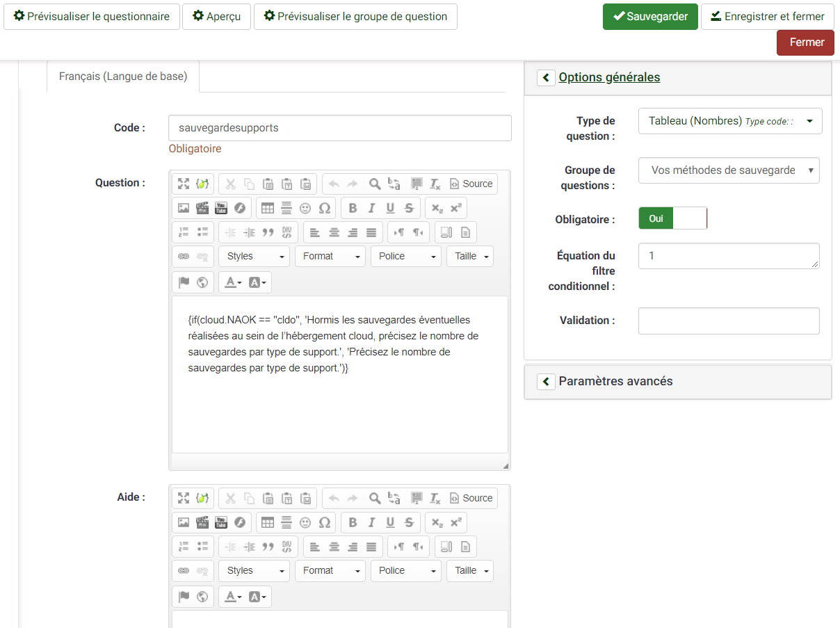Click the red Fermer button
The width and height of the screenshot is (840, 628).
tap(805, 42)
